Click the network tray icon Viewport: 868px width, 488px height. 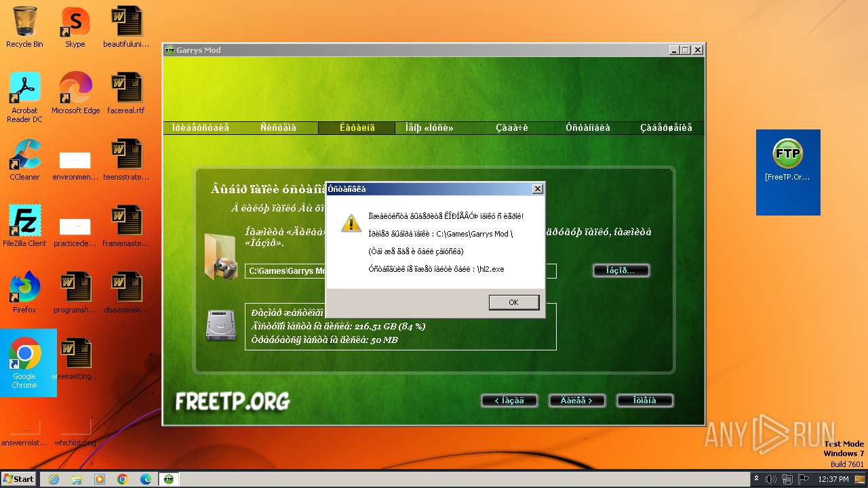787,479
